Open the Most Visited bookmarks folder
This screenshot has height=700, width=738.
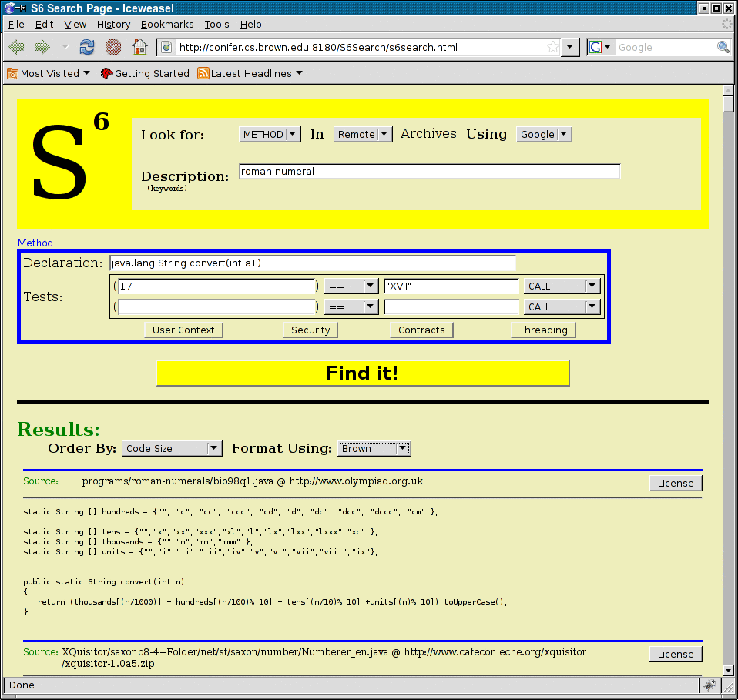coord(48,73)
